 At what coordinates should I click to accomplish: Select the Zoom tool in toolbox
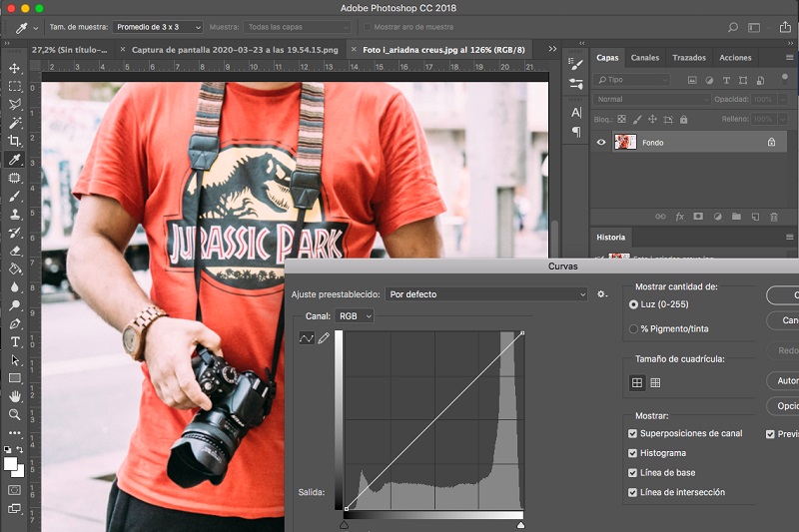[x=15, y=414]
